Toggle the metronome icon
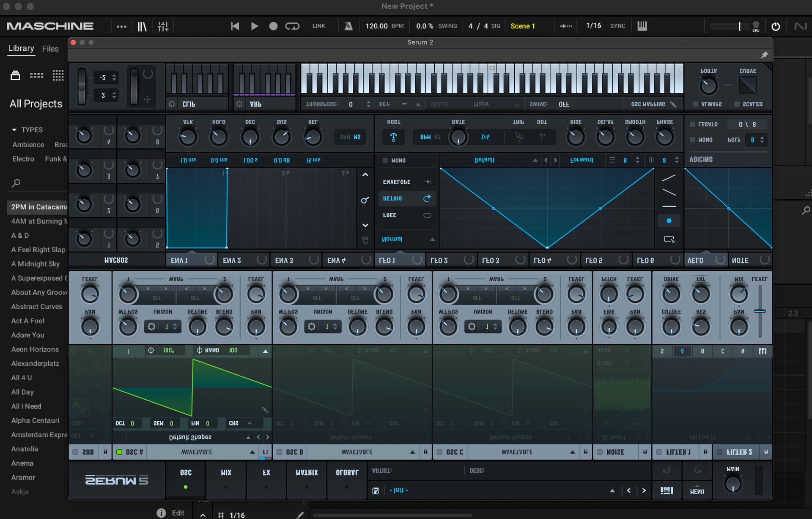The height and width of the screenshot is (519, 812). point(348,26)
